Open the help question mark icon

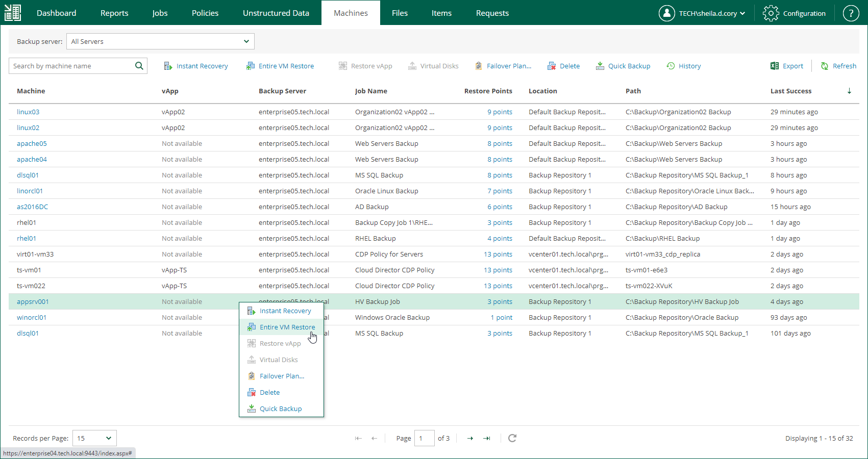click(x=851, y=13)
